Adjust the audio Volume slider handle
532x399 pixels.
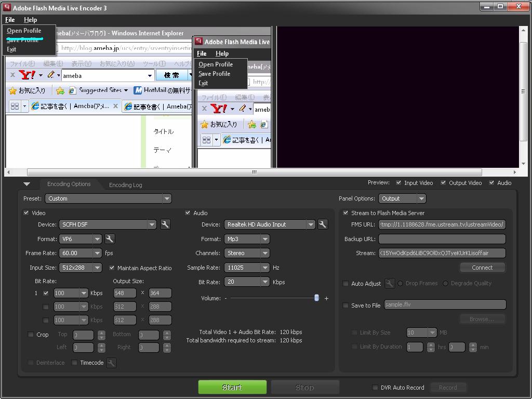[316, 298]
